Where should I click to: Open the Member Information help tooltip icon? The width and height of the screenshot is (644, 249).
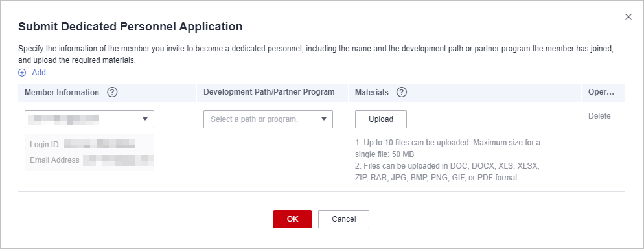[x=112, y=93]
